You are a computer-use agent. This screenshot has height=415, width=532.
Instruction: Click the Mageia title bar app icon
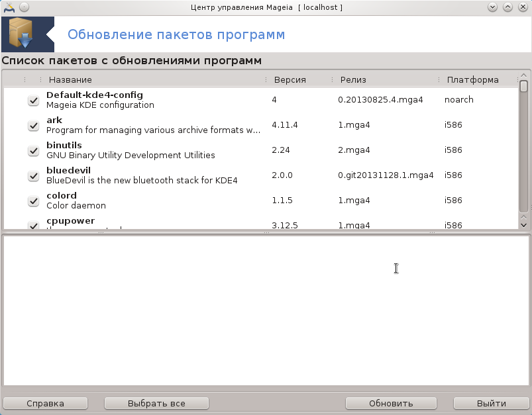(x=9, y=7)
